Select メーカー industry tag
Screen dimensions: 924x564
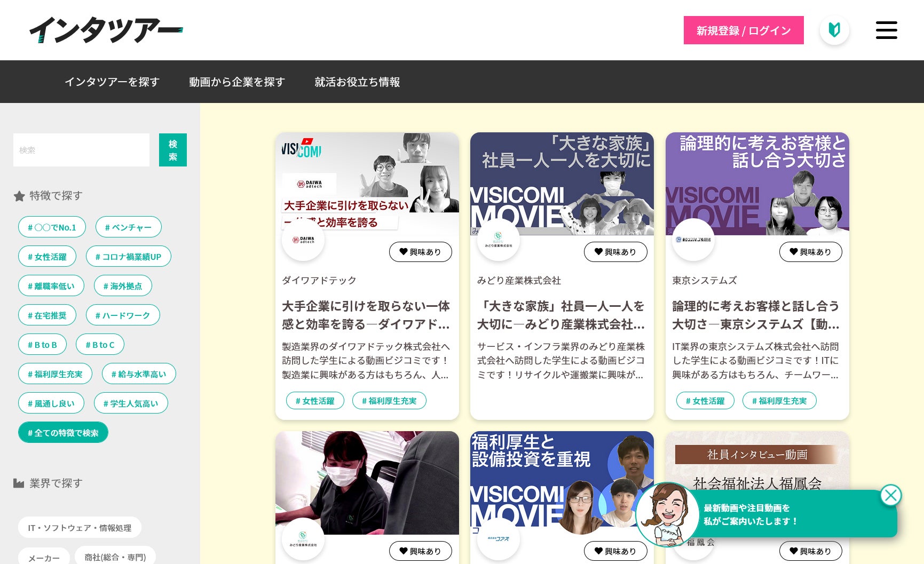click(44, 557)
